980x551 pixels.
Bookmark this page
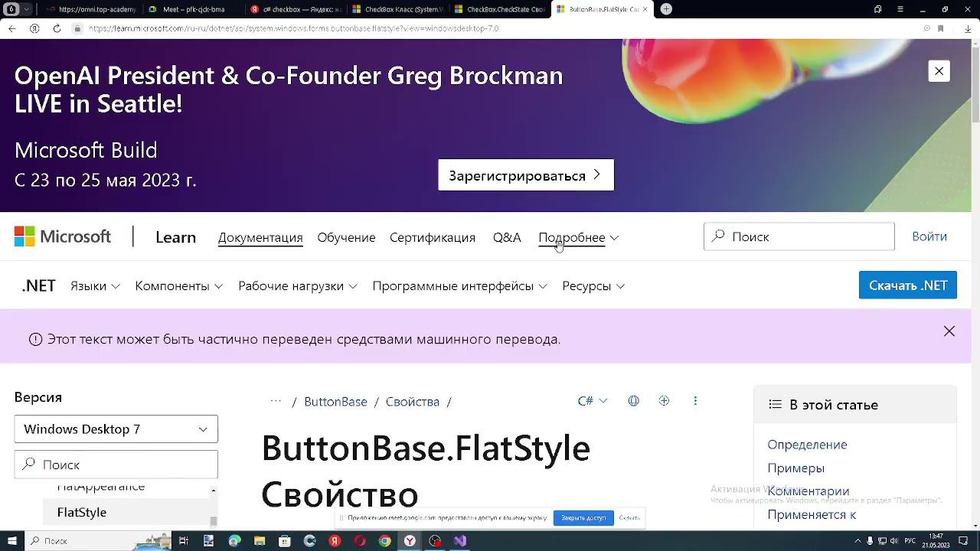[x=941, y=28]
